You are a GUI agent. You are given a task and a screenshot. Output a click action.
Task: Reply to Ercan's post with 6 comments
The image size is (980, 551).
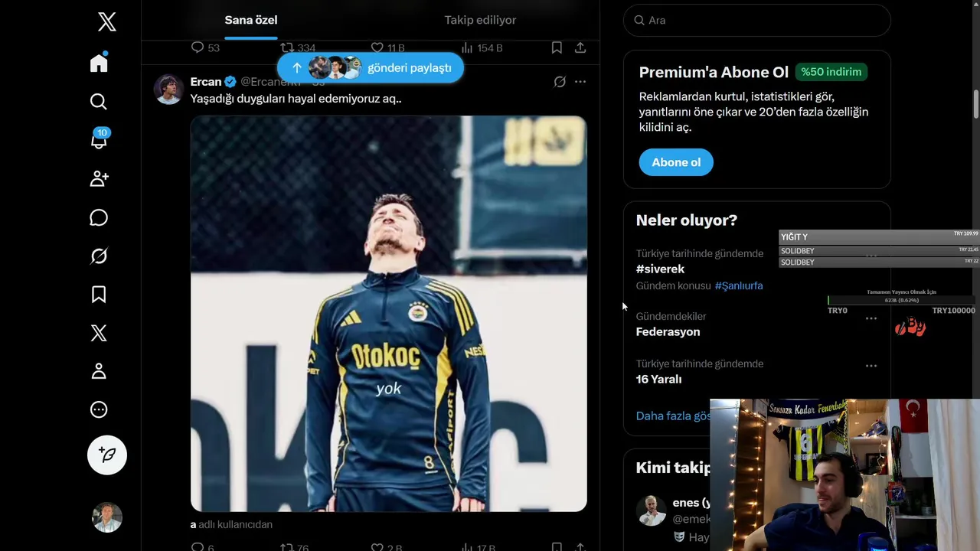(203, 546)
